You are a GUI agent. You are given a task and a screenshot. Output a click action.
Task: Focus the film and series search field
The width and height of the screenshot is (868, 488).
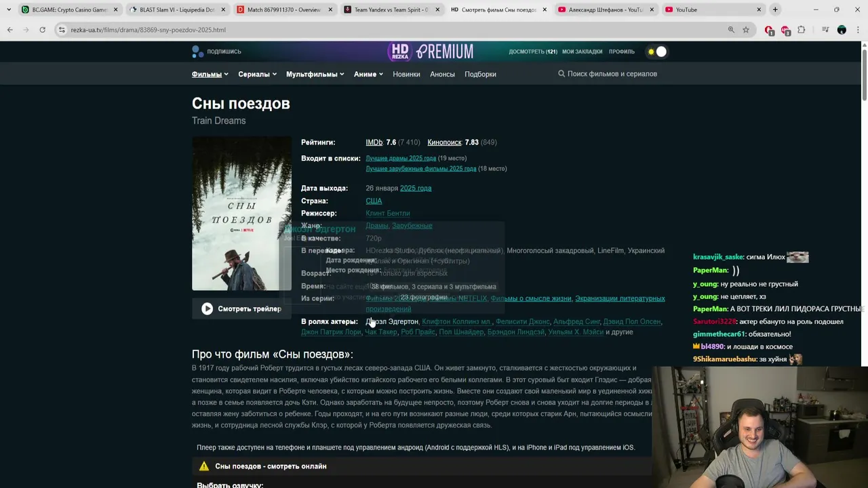(x=612, y=74)
